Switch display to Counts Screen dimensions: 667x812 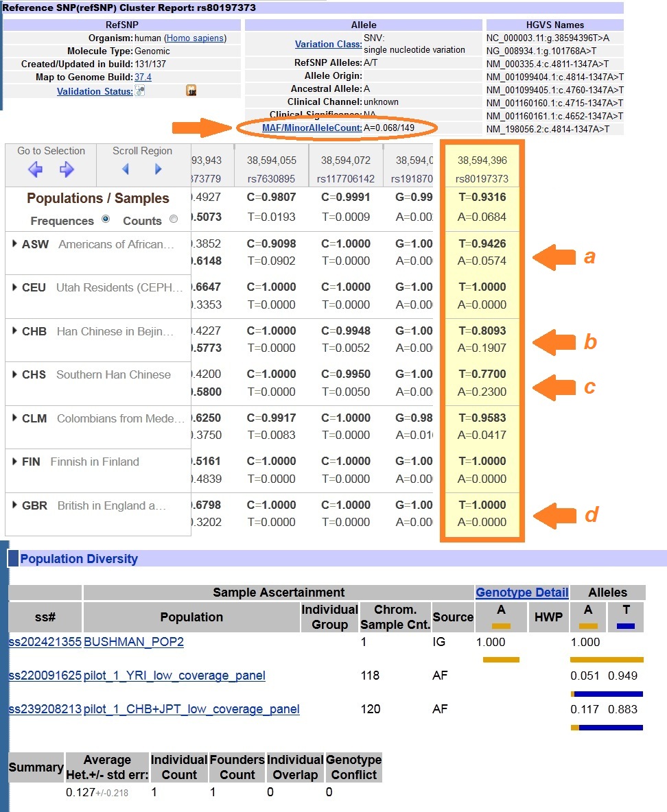[x=173, y=219]
